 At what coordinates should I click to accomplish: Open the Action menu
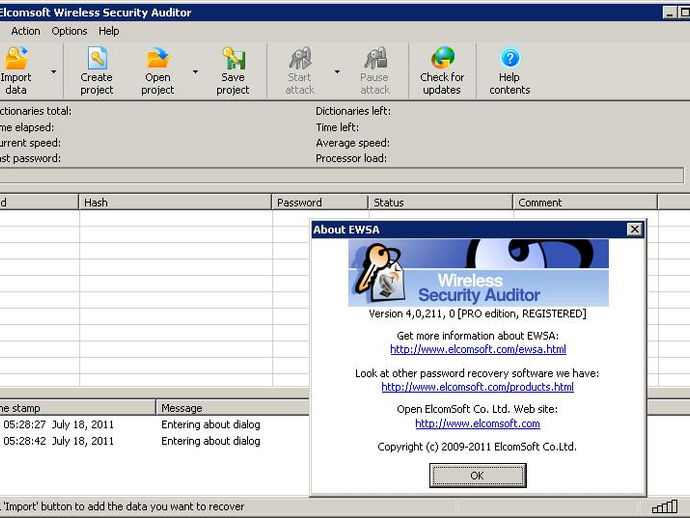tap(26, 31)
